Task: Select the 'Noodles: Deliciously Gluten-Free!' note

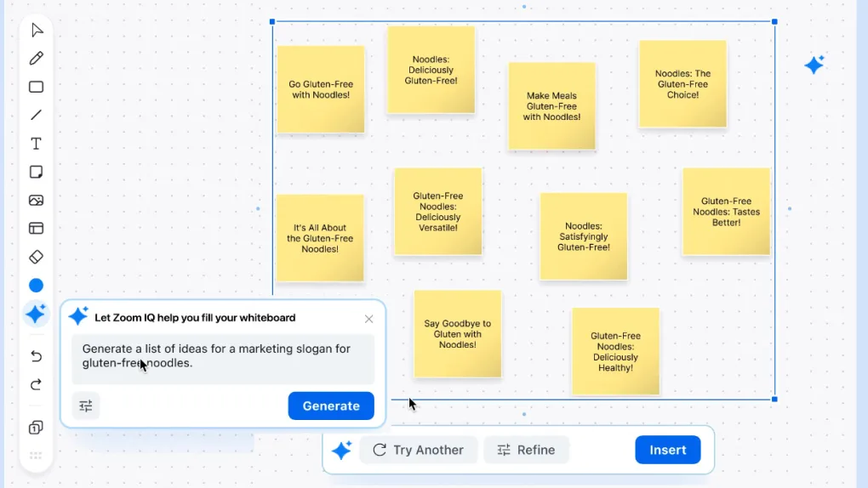Action: (431, 70)
